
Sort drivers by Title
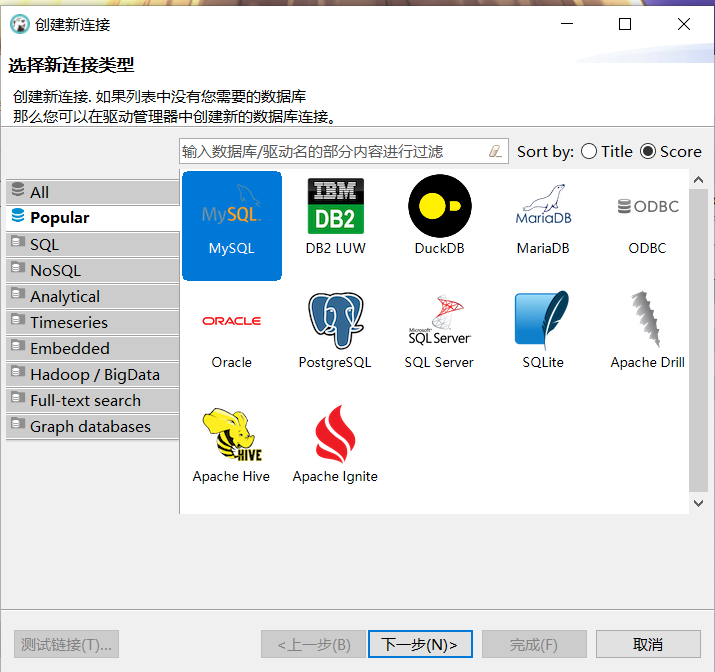[x=607, y=151]
